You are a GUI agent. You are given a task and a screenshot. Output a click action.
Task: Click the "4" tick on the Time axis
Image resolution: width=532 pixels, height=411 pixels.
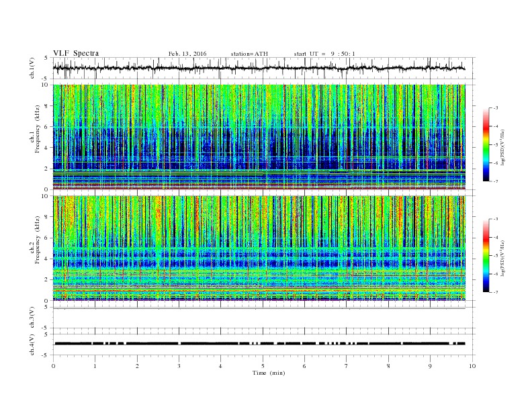[x=221, y=366]
